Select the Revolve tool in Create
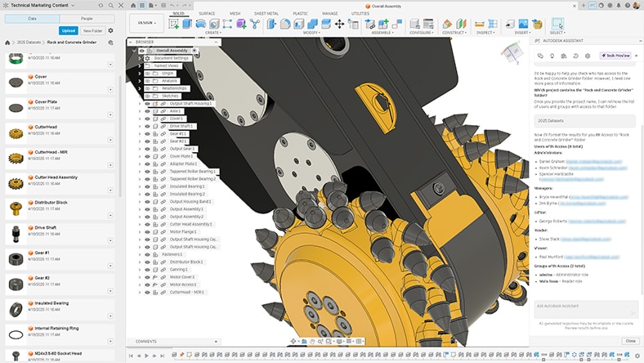Viewport: 644px width, 363px height. [200, 24]
